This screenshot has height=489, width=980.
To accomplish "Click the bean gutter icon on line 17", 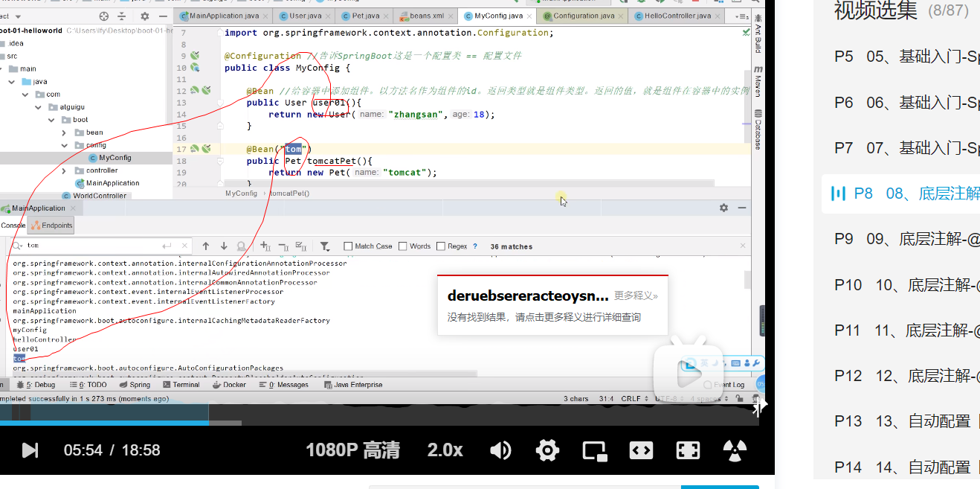I will 195,149.
